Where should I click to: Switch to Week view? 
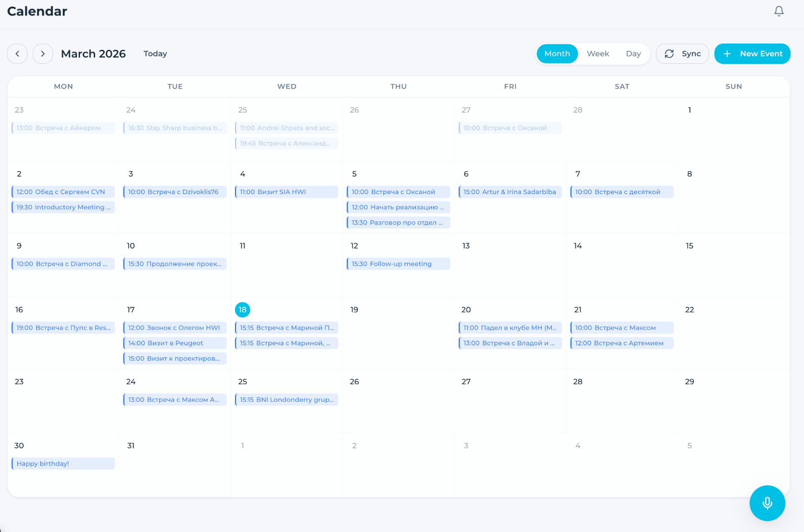point(598,54)
